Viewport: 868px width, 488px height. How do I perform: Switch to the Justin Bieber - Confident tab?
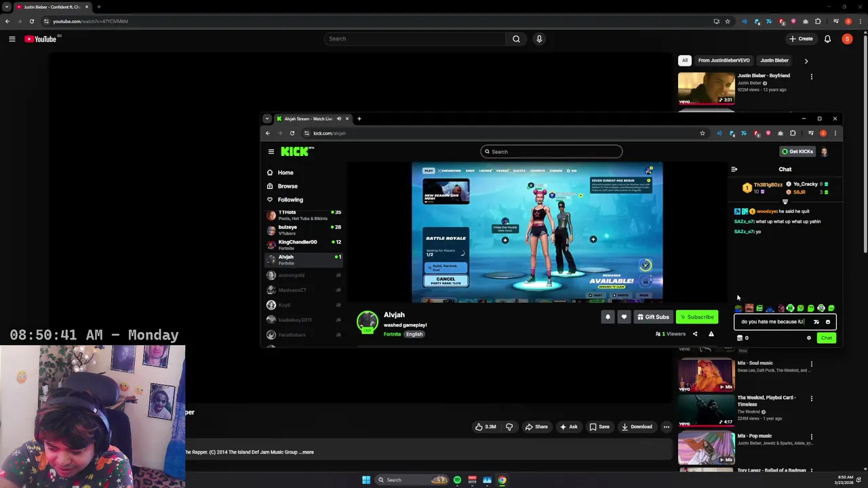(x=51, y=7)
